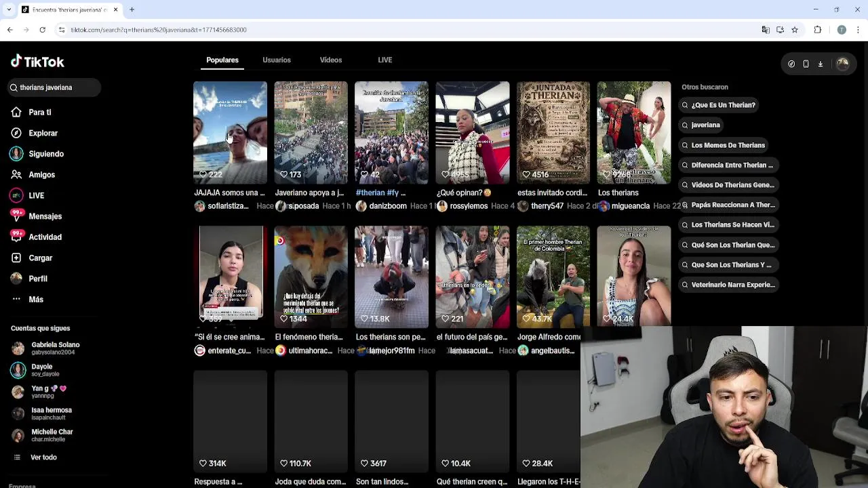
Task: Open JUNTADA THERIAN poster video with 4516 likes
Action: click(553, 133)
